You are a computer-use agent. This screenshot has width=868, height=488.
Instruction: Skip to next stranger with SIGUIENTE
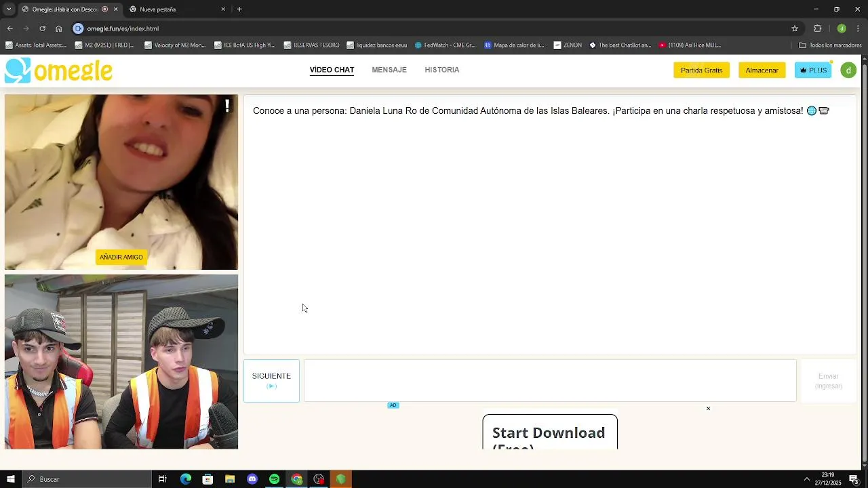[271, 381]
